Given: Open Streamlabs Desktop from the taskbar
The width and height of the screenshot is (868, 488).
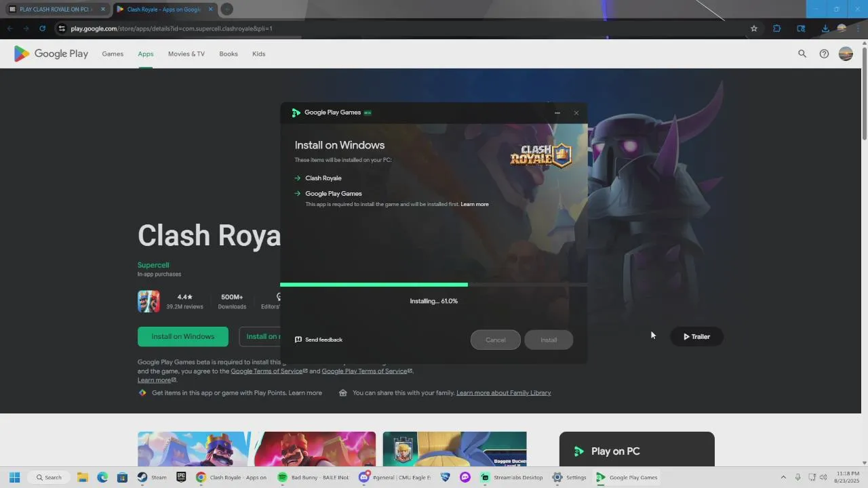Looking at the screenshot, I should pyautogui.click(x=512, y=477).
